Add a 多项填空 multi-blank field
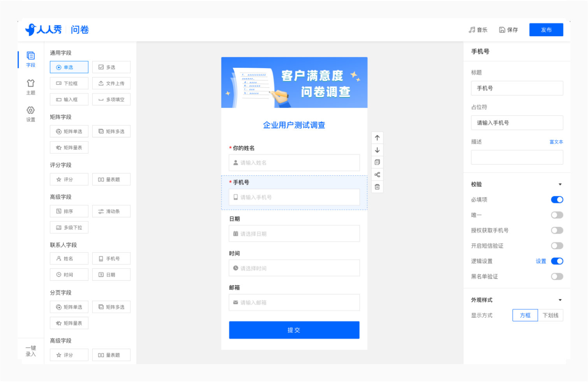This screenshot has height=383, width=588. point(111,99)
